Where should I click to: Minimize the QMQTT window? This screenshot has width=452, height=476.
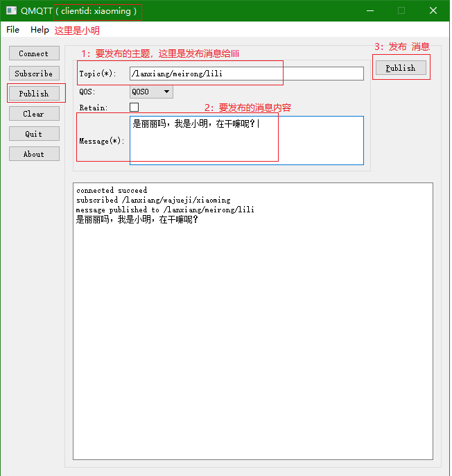click(370, 11)
